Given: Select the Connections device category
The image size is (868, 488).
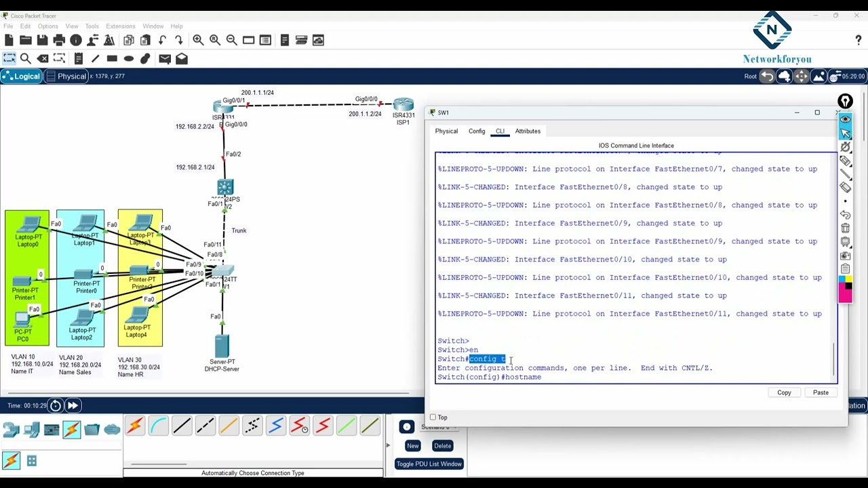Looking at the screenshot, I should (71, 429).
